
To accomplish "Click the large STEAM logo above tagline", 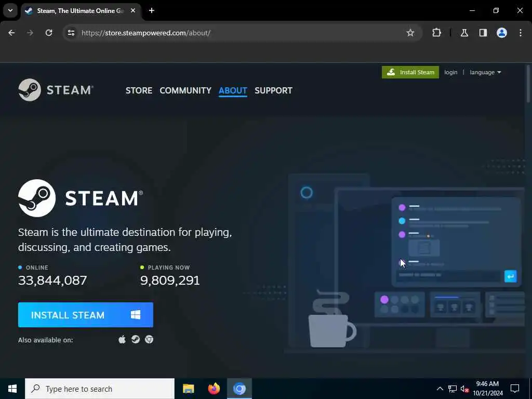I will point(81,198).
